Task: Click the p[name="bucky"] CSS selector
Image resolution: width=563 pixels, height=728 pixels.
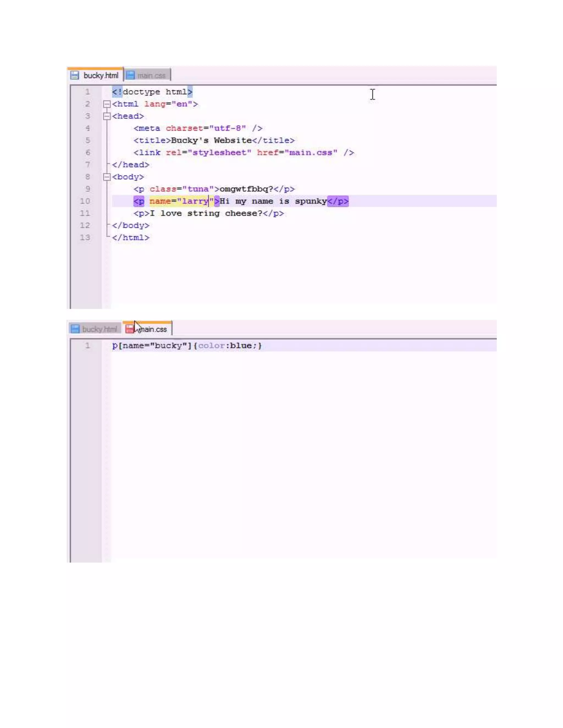Action: (152, 346)
